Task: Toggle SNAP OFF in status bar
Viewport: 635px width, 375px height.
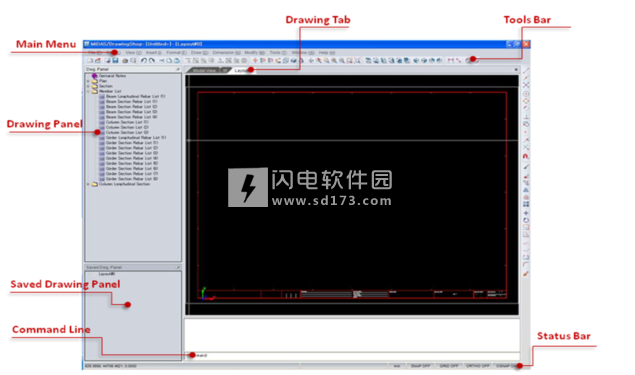Action: pyautogui.click(x=420, y=366)
